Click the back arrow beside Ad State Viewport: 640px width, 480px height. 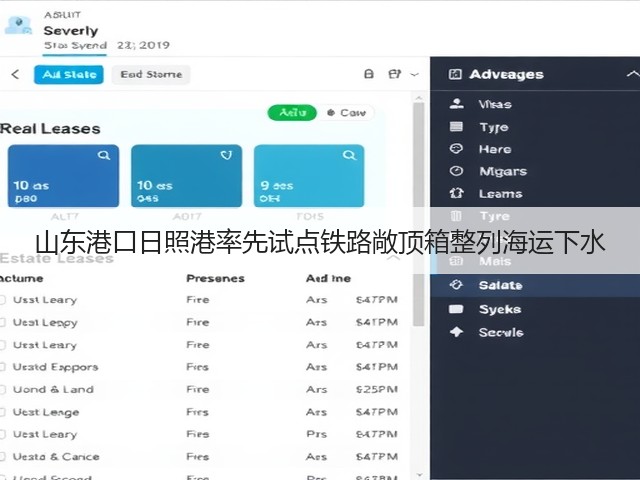[x=16, y=74]
